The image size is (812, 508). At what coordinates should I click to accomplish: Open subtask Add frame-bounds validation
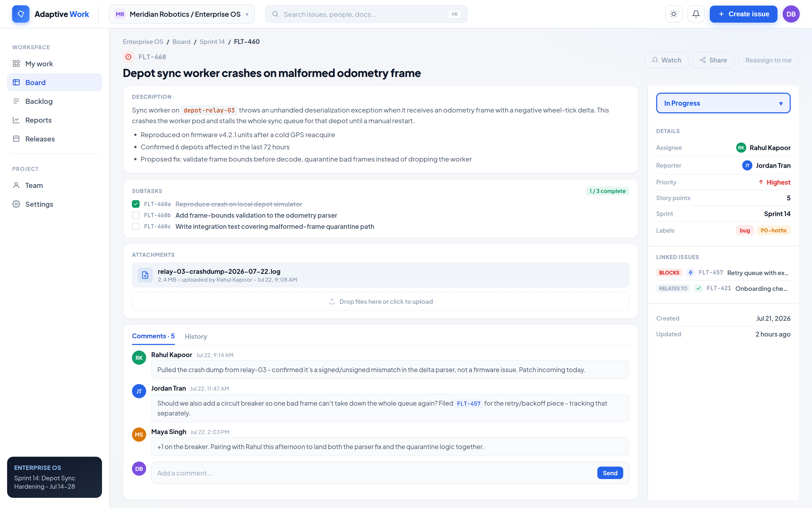[x=256, y=215]
